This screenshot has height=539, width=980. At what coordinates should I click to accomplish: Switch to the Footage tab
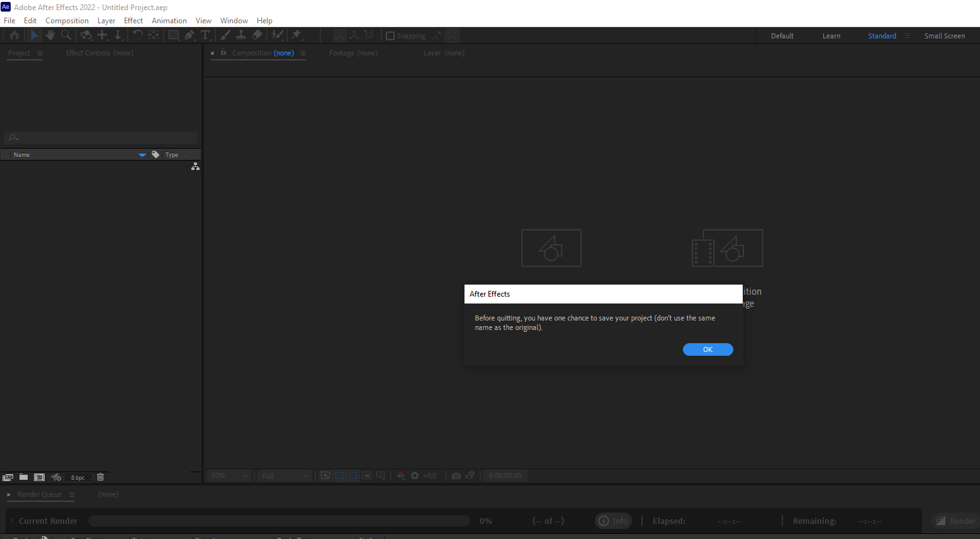click(353, 53)
